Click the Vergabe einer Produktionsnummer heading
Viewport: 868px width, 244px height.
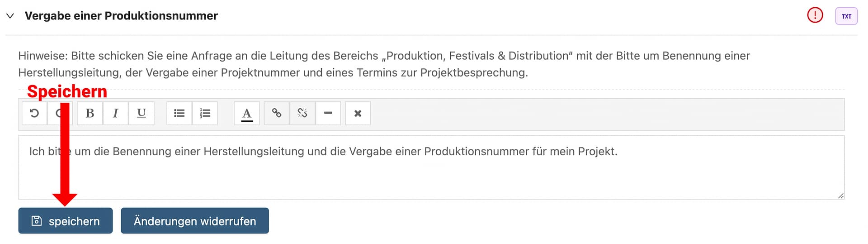pos(121,16)
